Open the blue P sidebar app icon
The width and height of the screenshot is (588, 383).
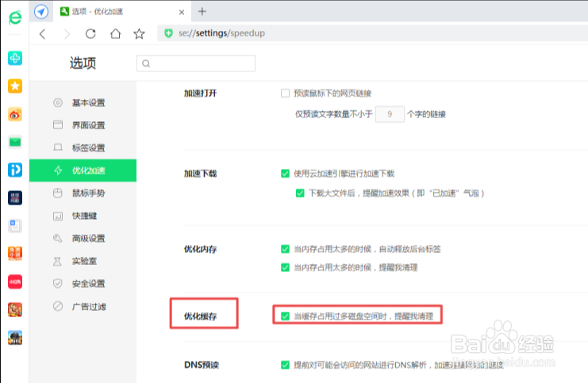(x=15, y=170)
